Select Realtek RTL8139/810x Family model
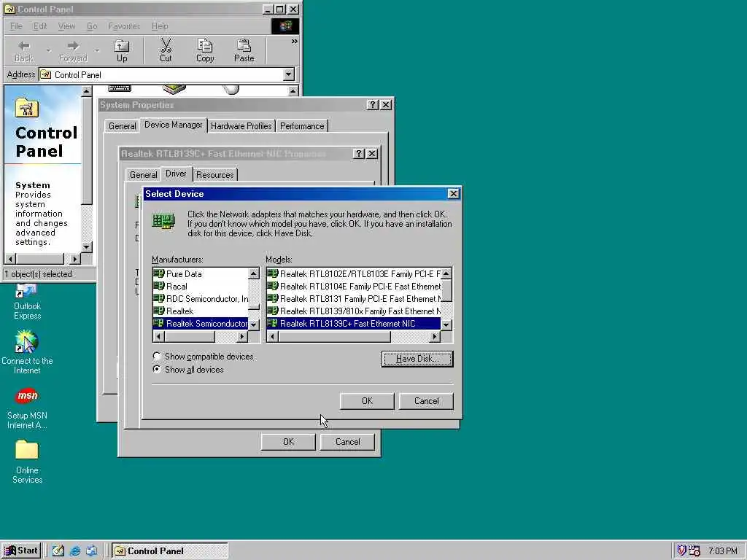Screen dimensions: 747x560 (x=354, y=311)
